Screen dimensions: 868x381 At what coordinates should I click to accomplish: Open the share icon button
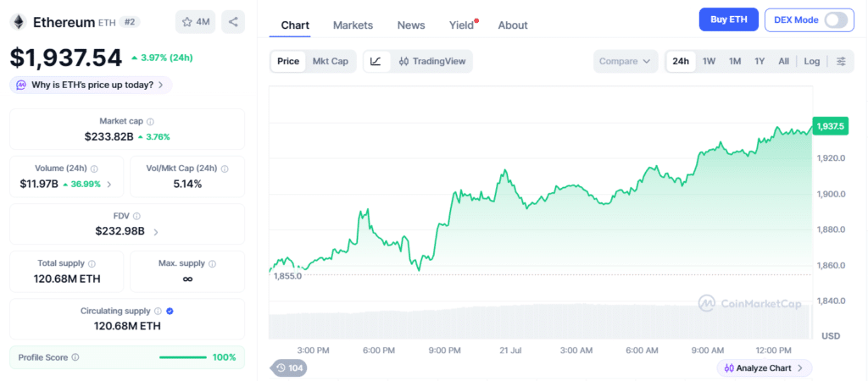(233, 22)
